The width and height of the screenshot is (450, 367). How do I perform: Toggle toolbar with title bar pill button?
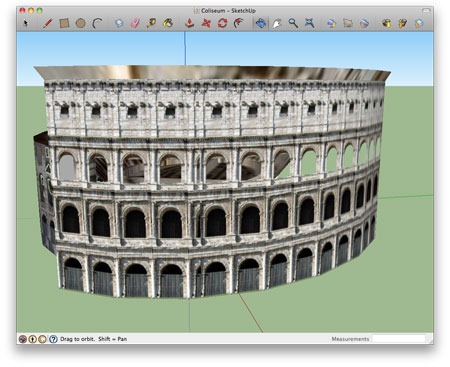click(426, 11)
